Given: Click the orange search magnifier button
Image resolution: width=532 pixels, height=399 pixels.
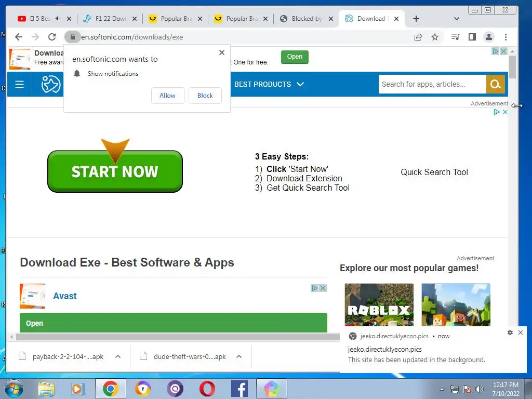Looking at the screenshot, I should click(495, 84).
